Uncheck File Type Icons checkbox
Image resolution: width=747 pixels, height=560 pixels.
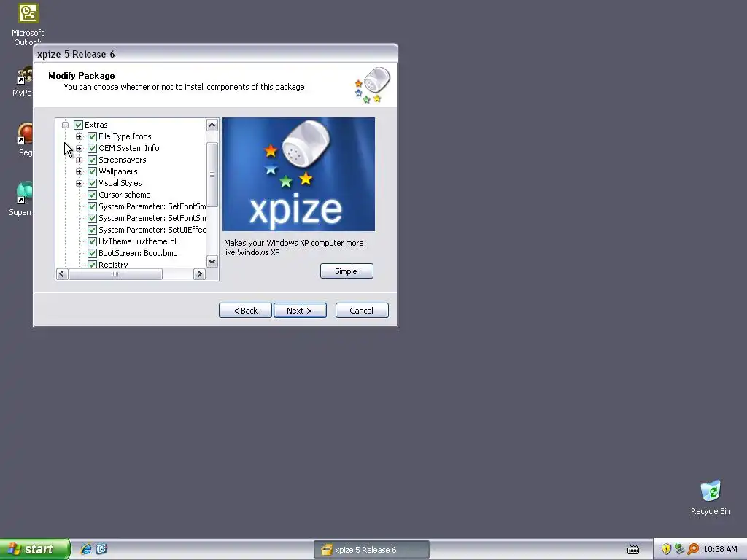93,136
